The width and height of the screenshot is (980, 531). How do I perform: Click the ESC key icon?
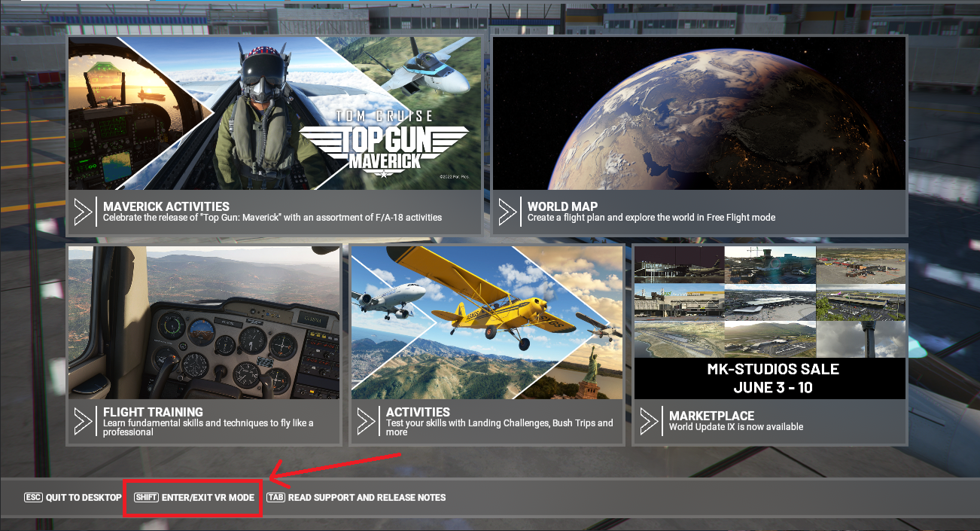(x=33, y=498)
